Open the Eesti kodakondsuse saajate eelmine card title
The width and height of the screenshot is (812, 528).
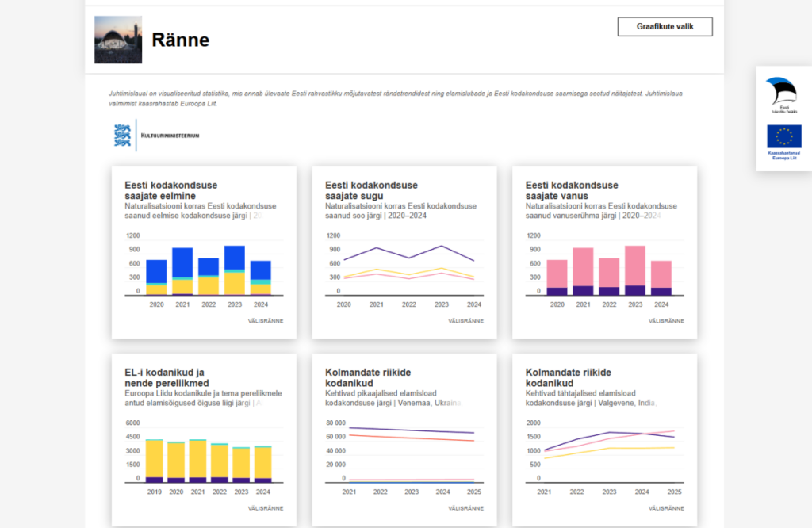click(x=171, y=190)
